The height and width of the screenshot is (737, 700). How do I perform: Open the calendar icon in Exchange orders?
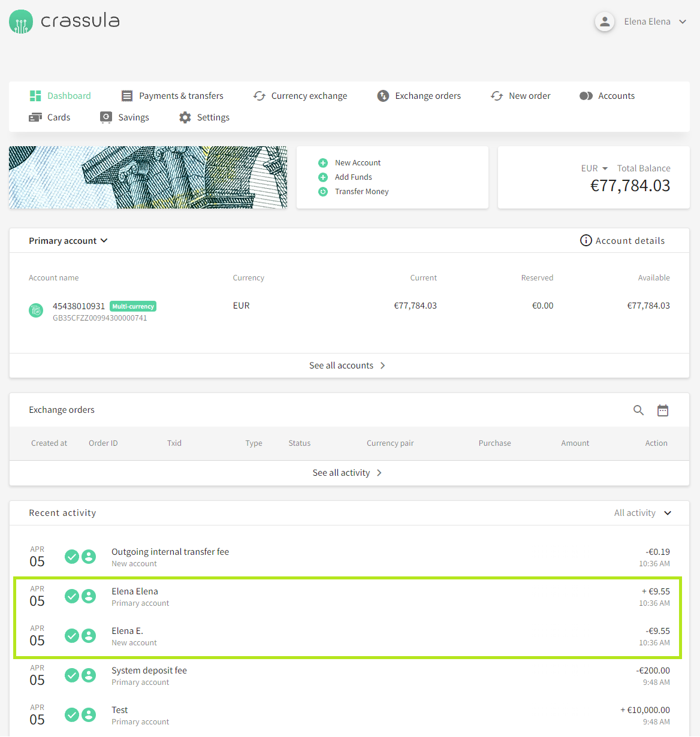click(x=662, y=410)
